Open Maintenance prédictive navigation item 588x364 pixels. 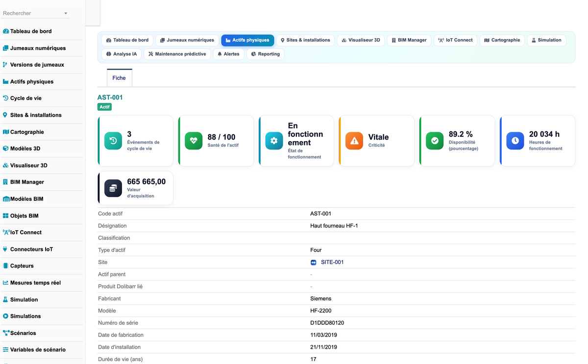[177, 54]
